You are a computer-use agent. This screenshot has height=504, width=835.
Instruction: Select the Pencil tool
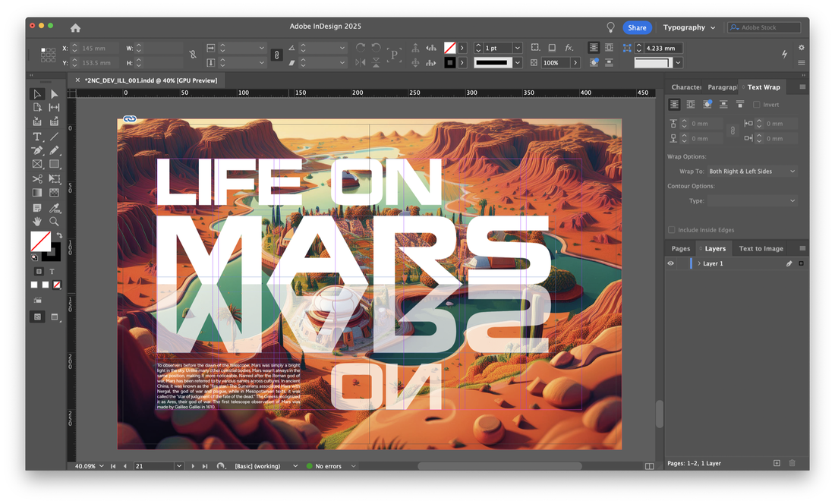55,150
